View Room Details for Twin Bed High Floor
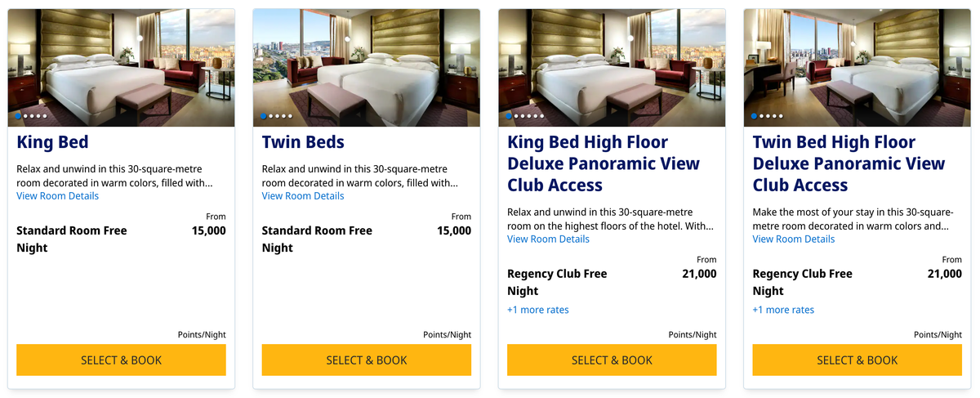This screenshot has height=398, width=980. tap(794, 239)
